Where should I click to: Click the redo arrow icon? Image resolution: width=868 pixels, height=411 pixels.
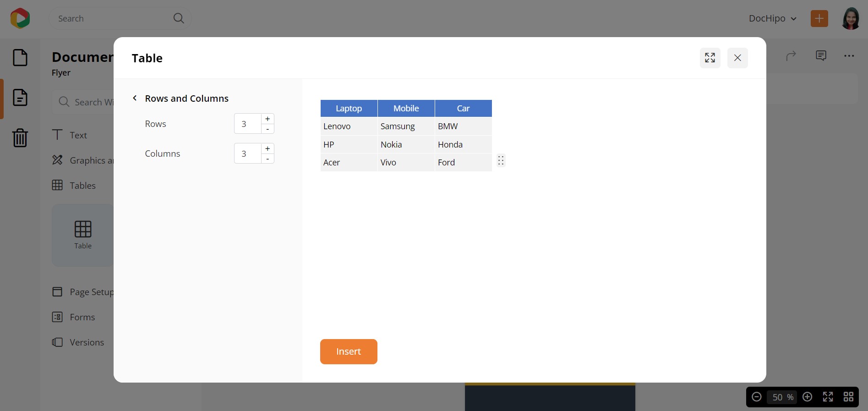point(791,56)
